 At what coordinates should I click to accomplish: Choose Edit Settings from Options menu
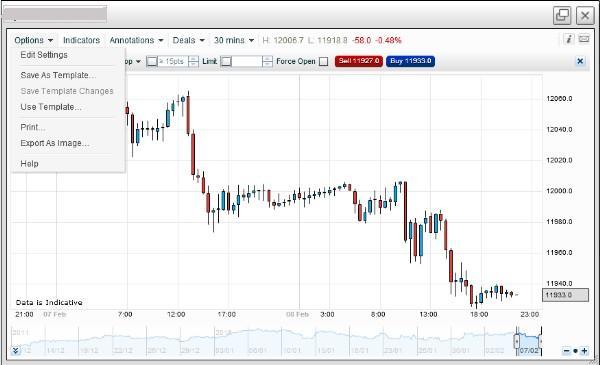(44, 55)
